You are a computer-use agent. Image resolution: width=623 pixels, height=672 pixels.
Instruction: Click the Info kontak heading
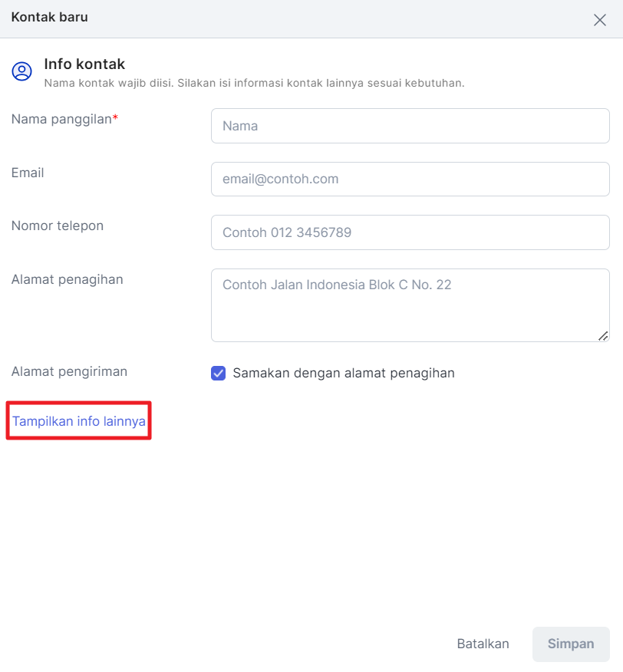point(84,64)
